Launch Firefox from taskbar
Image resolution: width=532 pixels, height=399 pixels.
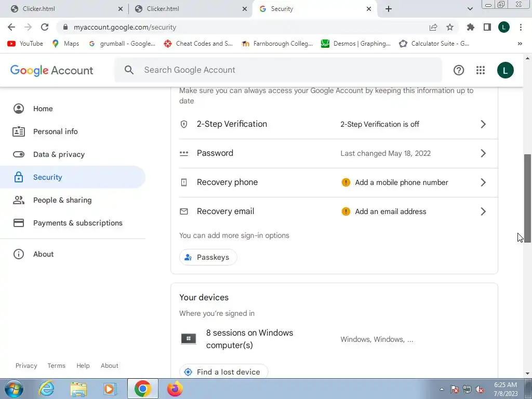pos(175,389)
